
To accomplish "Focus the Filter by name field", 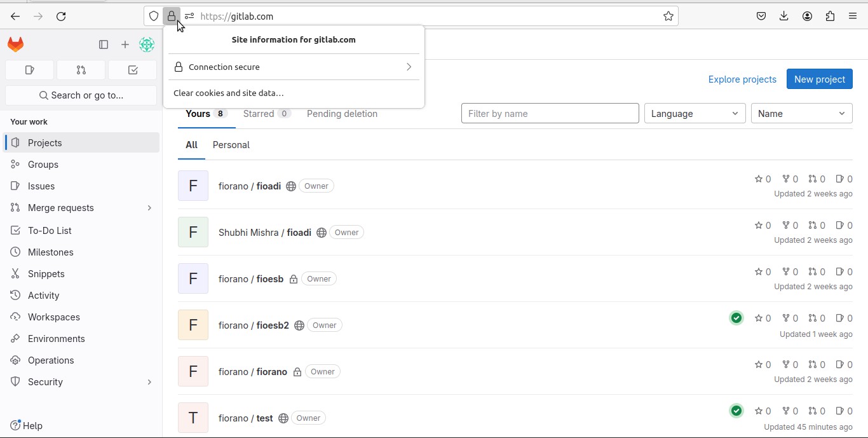I will pos(550,113).
